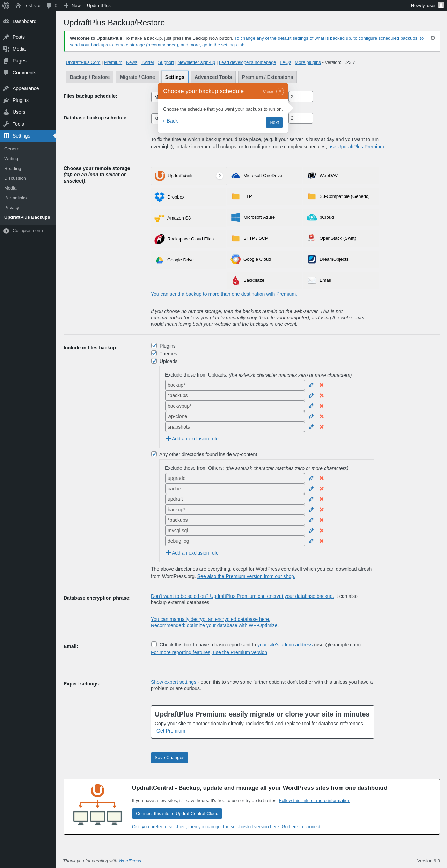The width and height of the screenshot is (447, 868).
Task: Pick Backblaze remote storage
Action: point(265,280)
